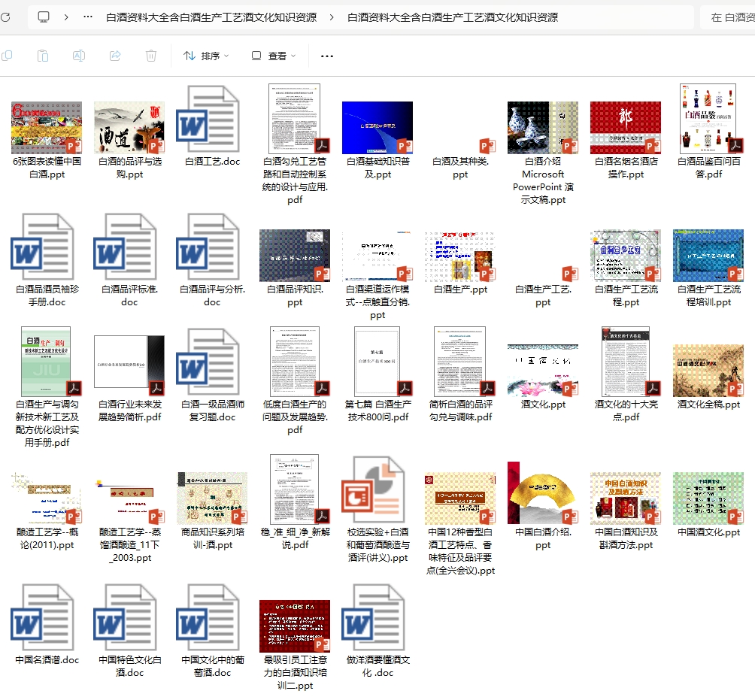Click the delete trash icon in the toolbar
The height and width of the screenshot is (700, 755).
tap(151, 56)
